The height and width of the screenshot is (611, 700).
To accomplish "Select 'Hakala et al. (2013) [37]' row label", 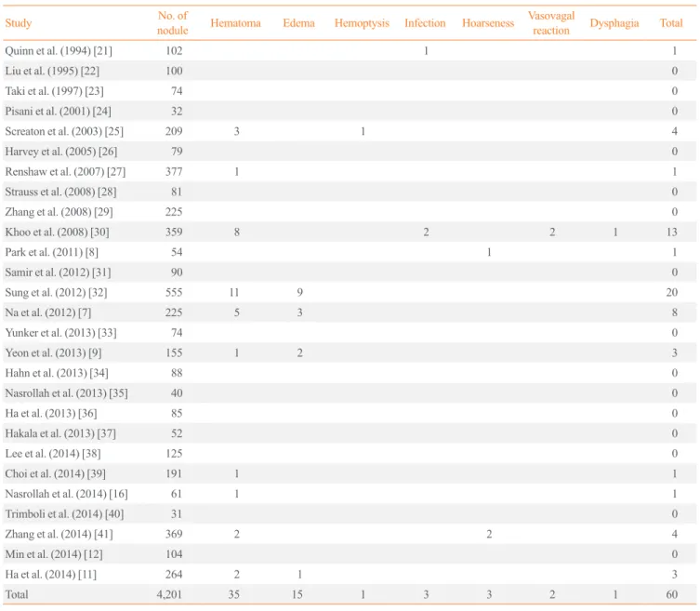I will (60, 433).
